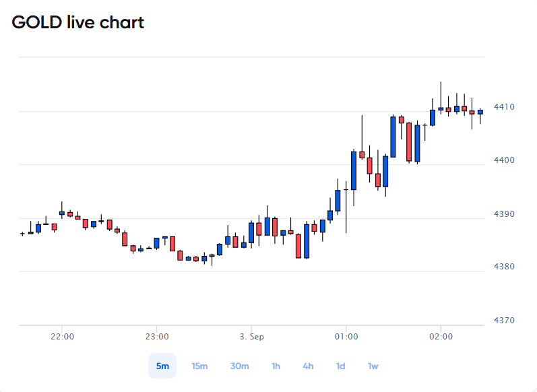Screen dimensions: 537x392
Task: Click the 4400 price axis label
Action: coord(504,160)
